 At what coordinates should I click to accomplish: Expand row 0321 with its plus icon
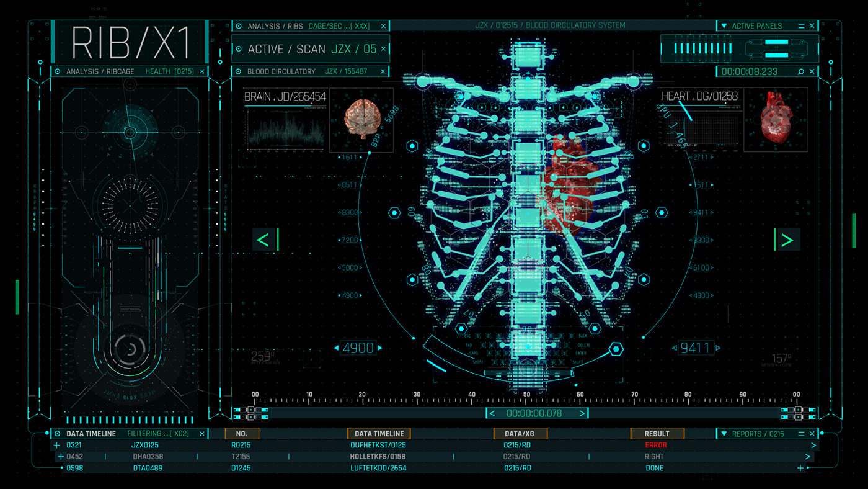click(x=57, y=445)
